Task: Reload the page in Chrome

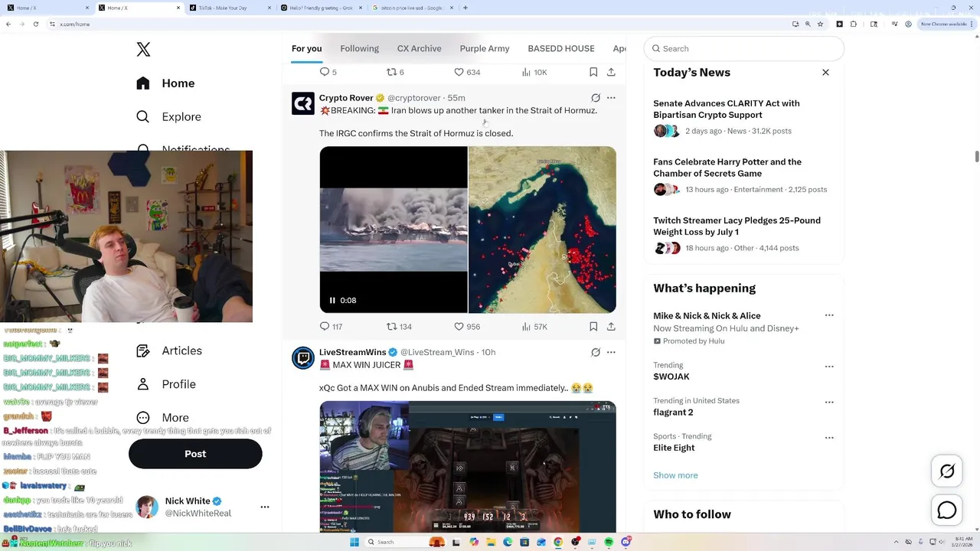Action: tap(36, 24)
